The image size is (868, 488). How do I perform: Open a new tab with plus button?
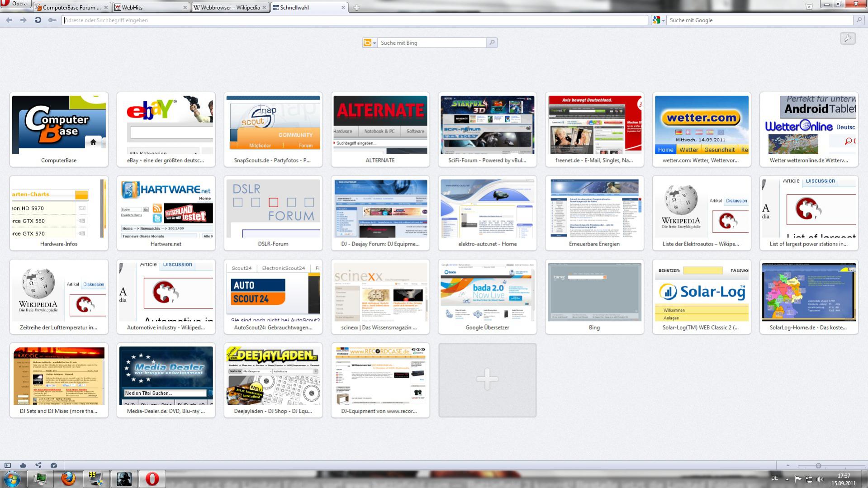[356, 8]
